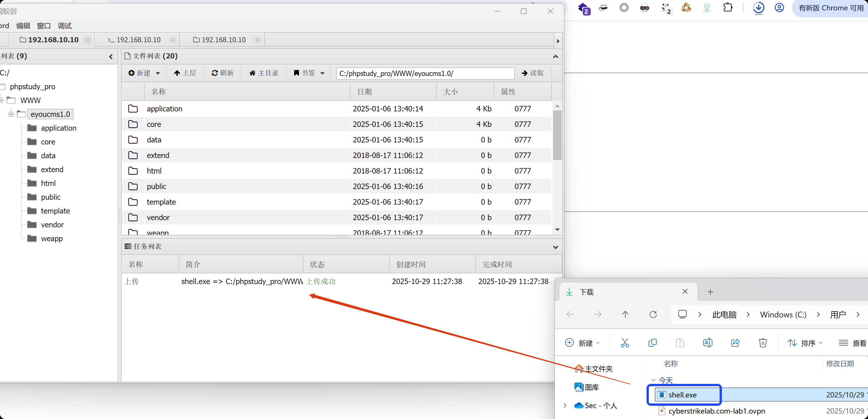Open the 新建 dropdown in file manager
Viewport: 868px width, 419px height.
[144, 73]
